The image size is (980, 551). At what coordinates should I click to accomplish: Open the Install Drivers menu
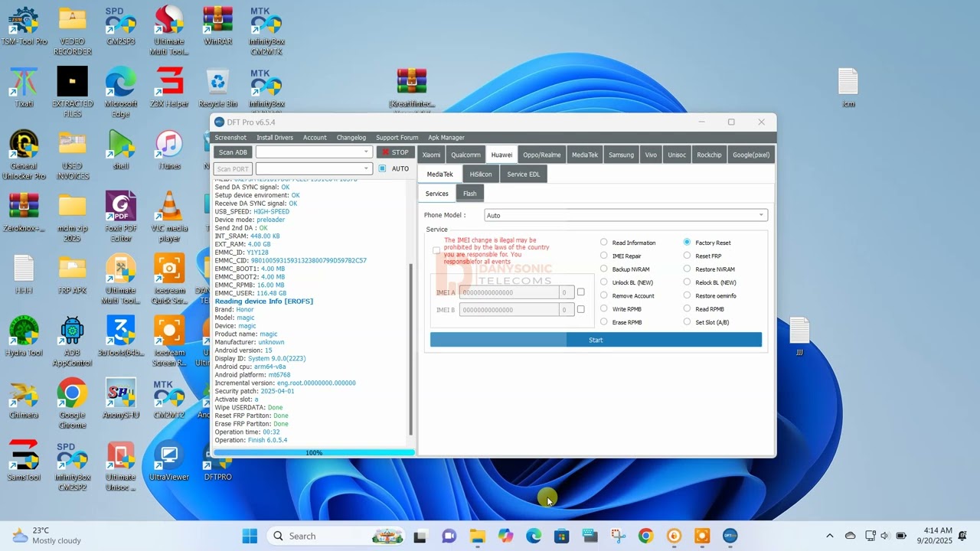[x=275, y=138]
